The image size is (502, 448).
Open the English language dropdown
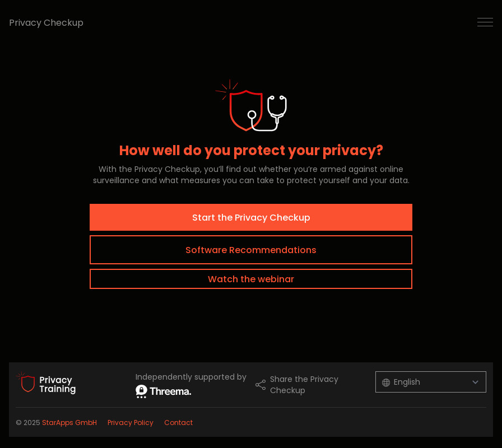click(430, 382)
